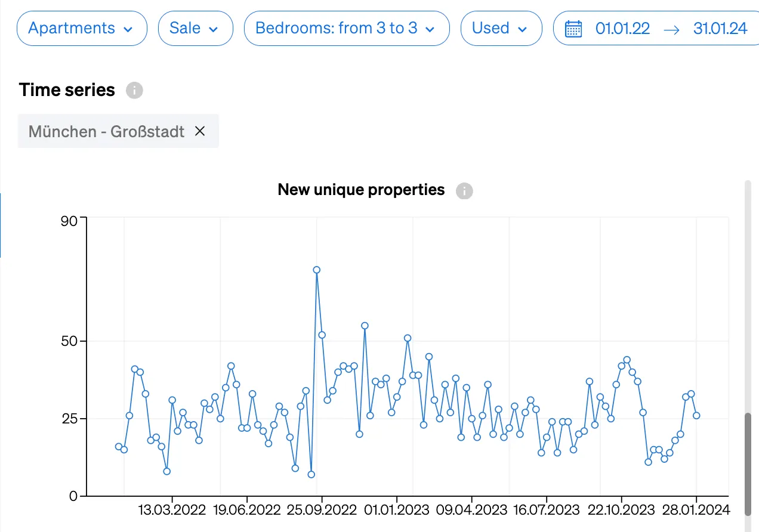The image size is (759, 532).
Task: Click the 25 y-axis label
Action: pyautogui.click(x=69, y=419)
